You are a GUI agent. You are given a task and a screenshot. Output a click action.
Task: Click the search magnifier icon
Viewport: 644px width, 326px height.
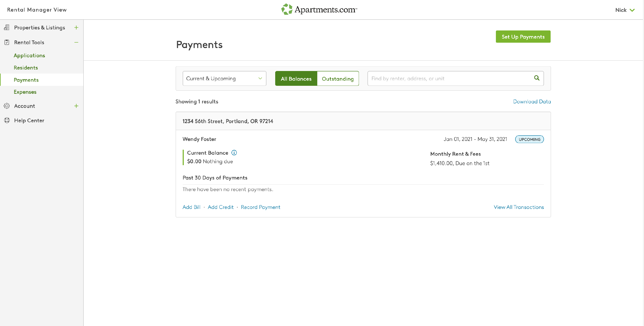click(536, 78)
